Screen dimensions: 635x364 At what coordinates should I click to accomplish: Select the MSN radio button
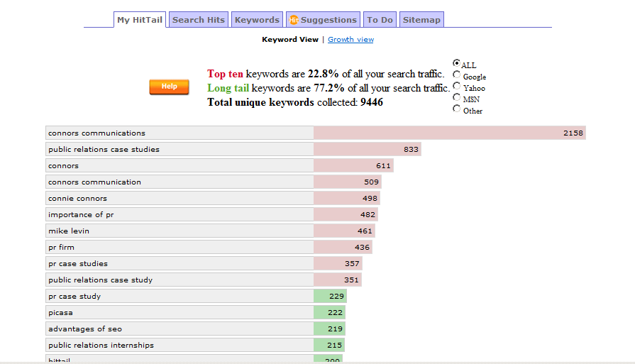(456, 97)
